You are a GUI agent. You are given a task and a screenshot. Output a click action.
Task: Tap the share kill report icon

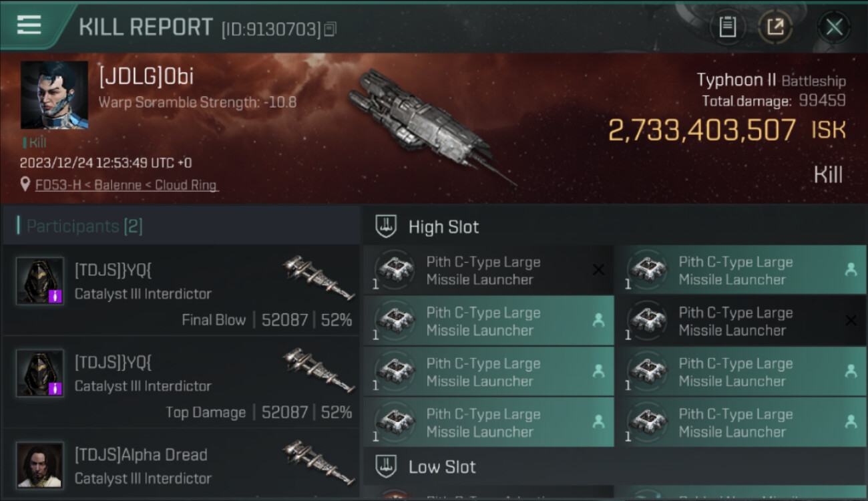click(x=775, y=27)
